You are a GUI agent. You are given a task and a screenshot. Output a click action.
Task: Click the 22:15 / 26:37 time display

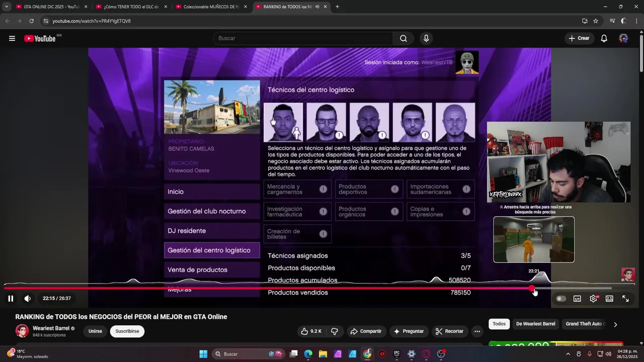[x=57, y=299]
